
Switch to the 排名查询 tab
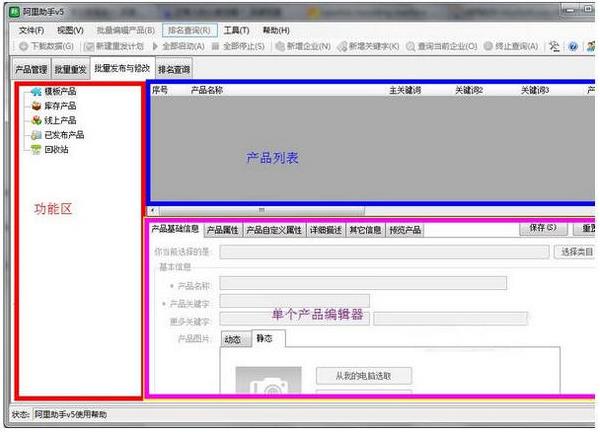(x=174, y=69)
